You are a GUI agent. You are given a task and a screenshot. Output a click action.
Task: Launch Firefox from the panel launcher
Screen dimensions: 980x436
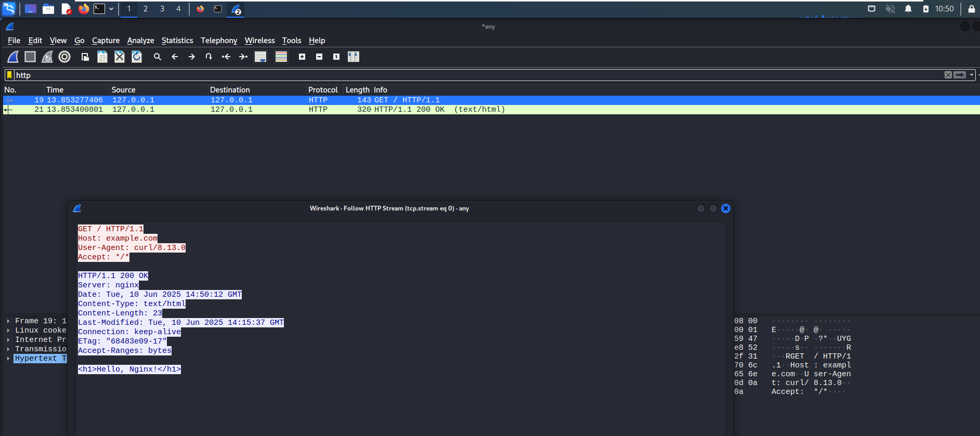pos(84,9)
